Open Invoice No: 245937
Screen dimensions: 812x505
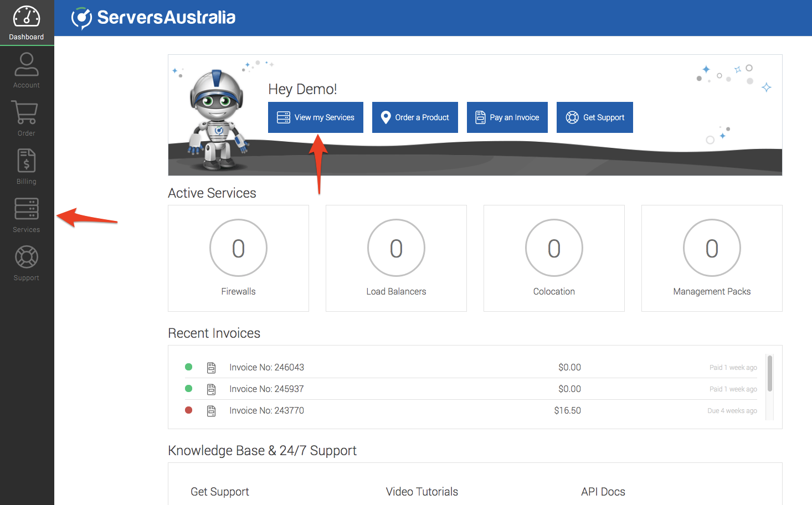(266, 389)
